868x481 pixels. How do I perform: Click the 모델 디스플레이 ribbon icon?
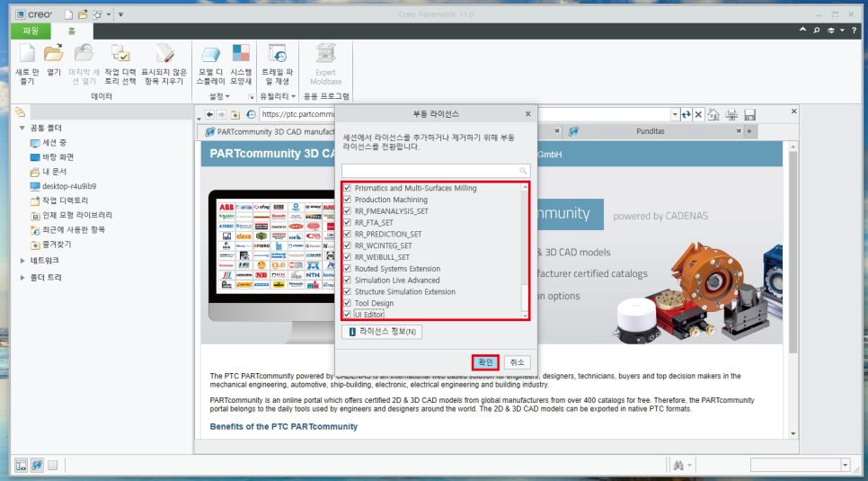coord(210,64)
